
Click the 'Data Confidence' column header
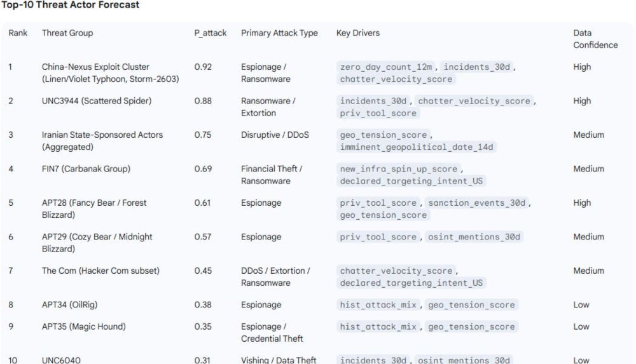(x=595, y=39)
